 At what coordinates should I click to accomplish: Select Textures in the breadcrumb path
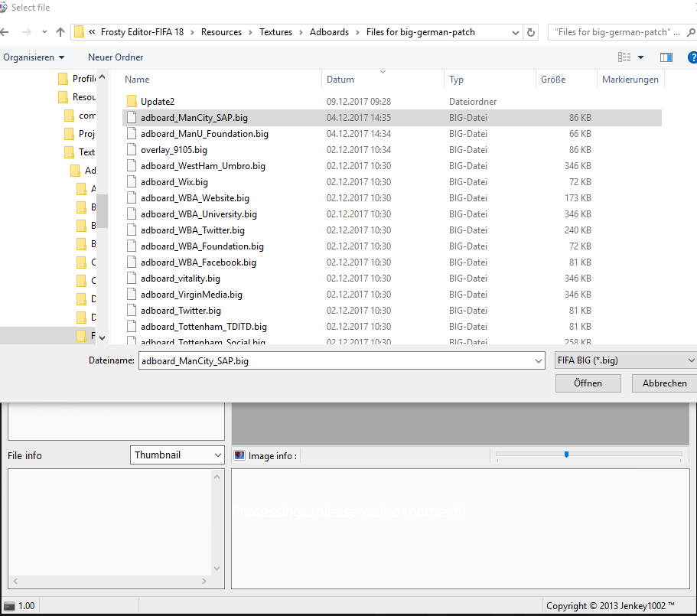pyautogui.click(x=275, y=32)
